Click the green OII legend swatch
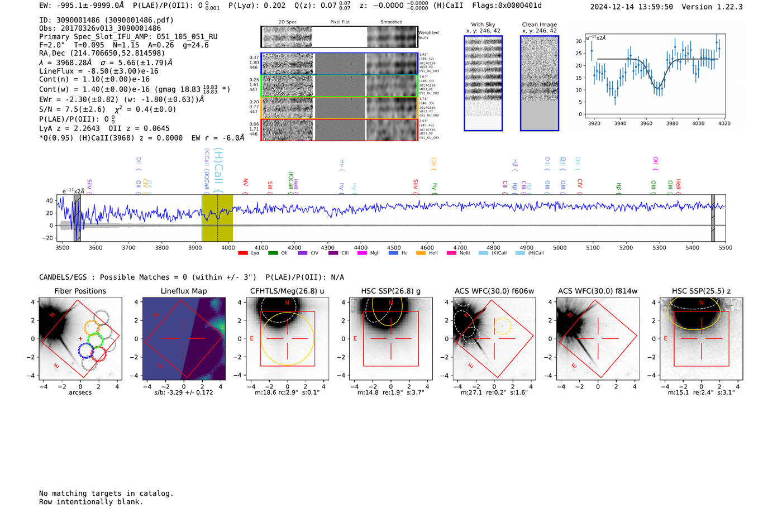This screenshot has width=782, height=532. coord(273,253)
